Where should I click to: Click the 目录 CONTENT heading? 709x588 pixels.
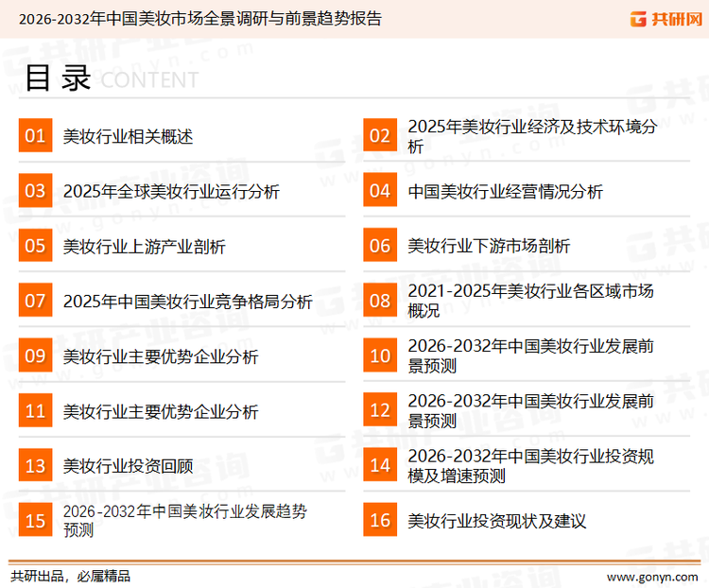(x=111, y=78)
